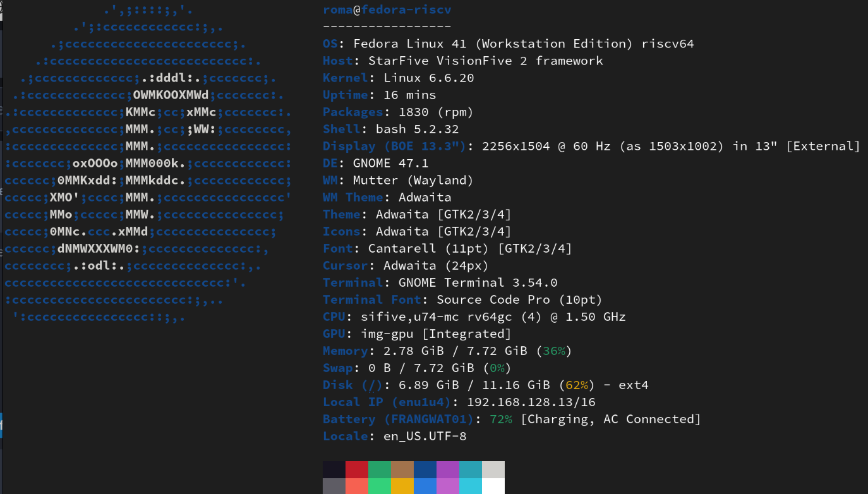Click the "Swap" label

pos(337,368)
